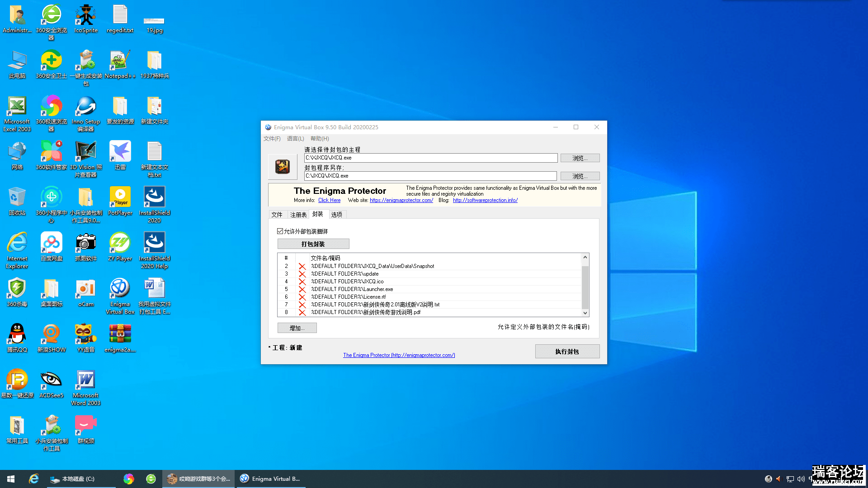Open 360软件管家 desktop icon
This screenshot has height=488, width=868.
[51, 156]
